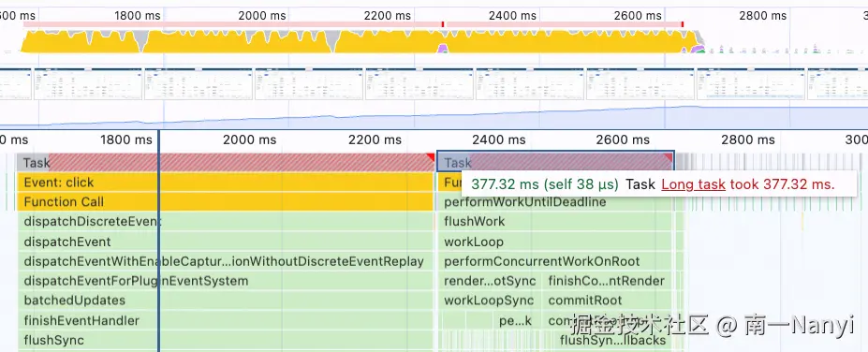Click the flushWork flame bar
This screenshot has height=352, width=868.
(x=555, y=222)
